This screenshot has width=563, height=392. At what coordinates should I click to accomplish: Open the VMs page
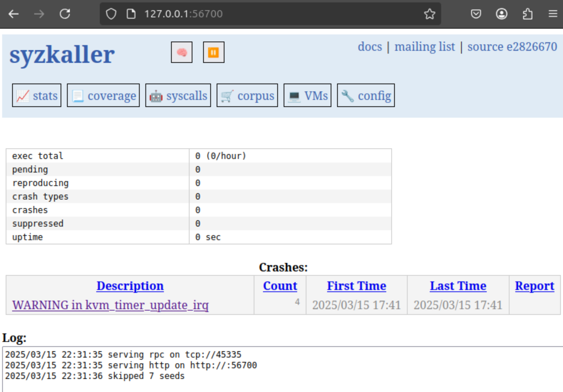point(307,95)
